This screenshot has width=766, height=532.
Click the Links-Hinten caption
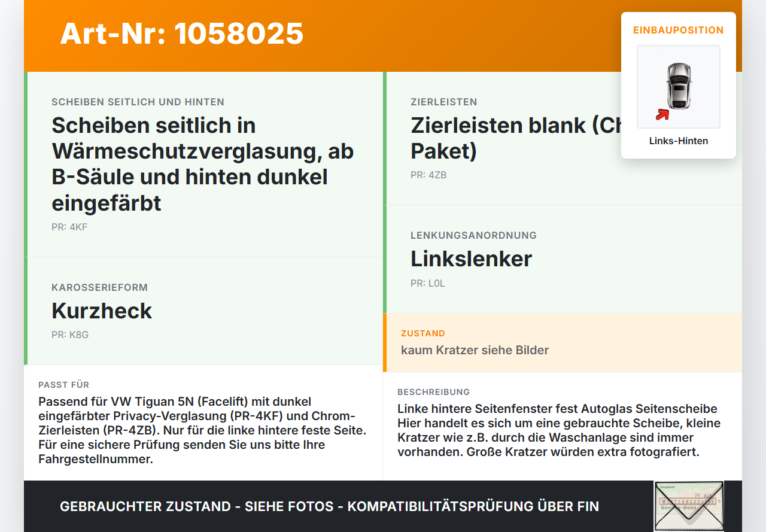[678, 141]
